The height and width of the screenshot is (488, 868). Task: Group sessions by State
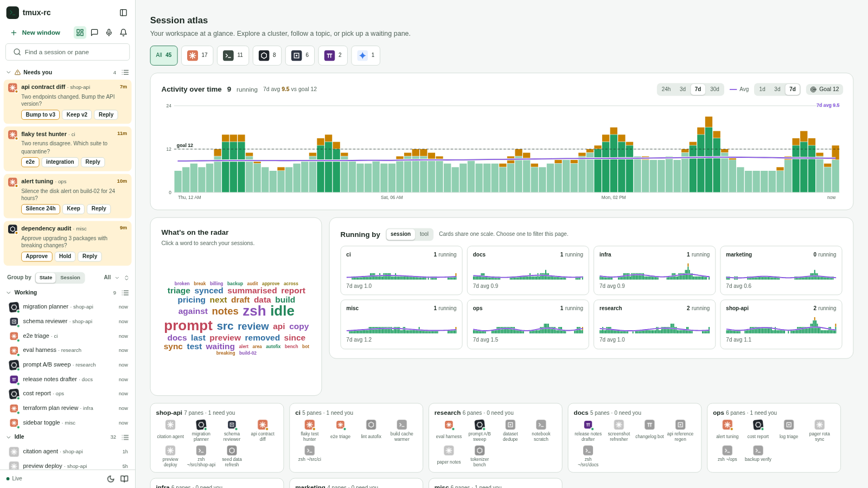tap(46, 278)
